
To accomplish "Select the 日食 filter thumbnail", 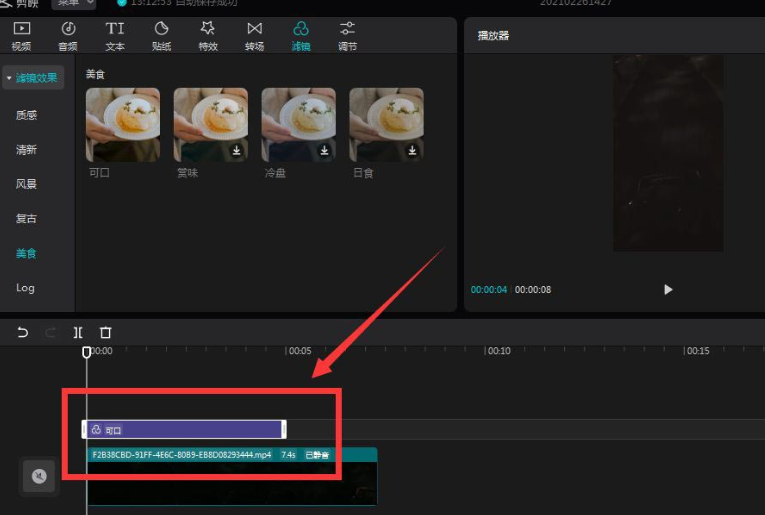I will [386, 125].
